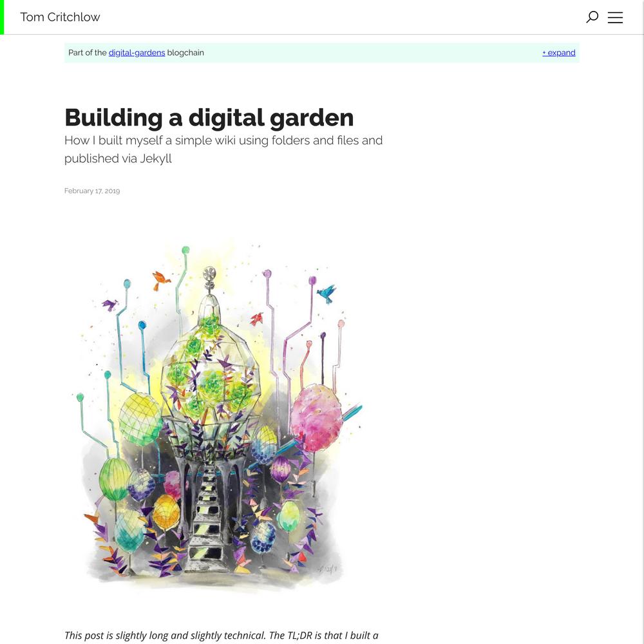The height and width of the screenshot is (644, 644).
Task: Open the search magnifier icon
Action: 592,17
